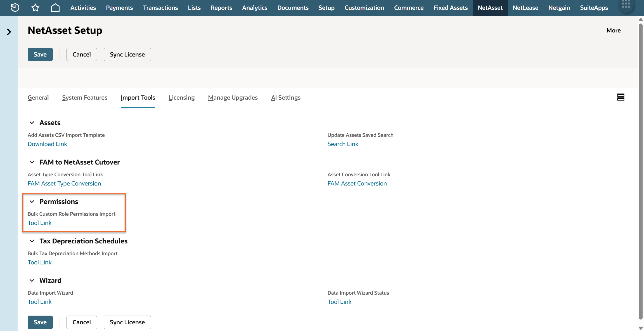Click the Asset Conversion Tool Link label

[359, 174]
